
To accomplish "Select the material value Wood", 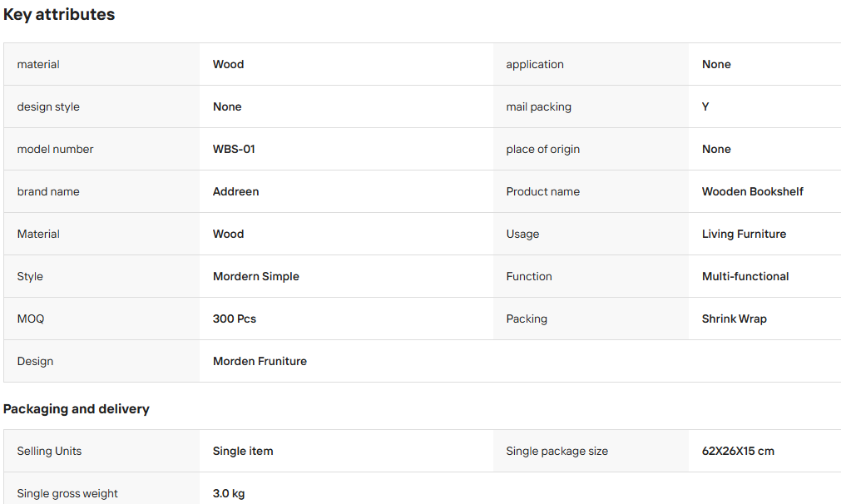I will click(x=229, y=64).
